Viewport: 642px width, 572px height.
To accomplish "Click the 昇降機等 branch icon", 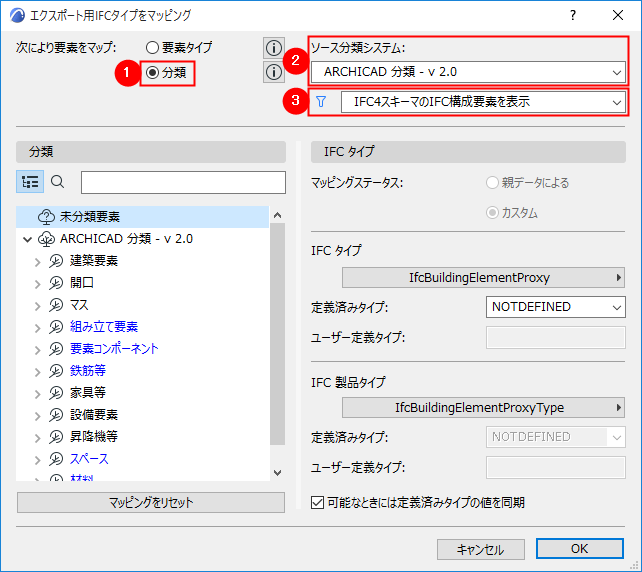I will pos(56,437).
